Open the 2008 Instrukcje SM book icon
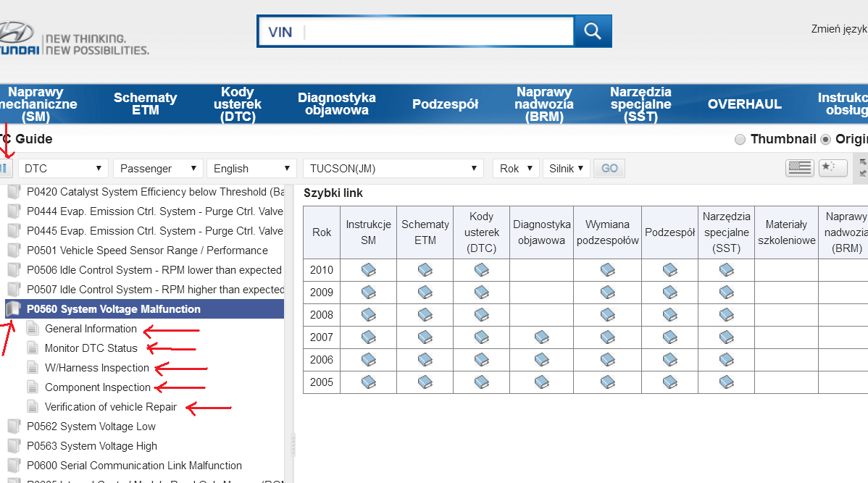 (368, 315)
